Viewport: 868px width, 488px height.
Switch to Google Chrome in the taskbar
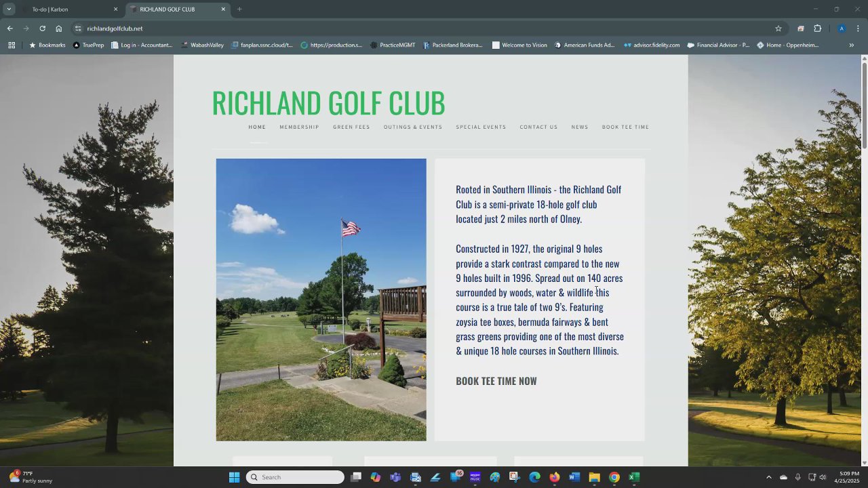[x=614, y=477]
